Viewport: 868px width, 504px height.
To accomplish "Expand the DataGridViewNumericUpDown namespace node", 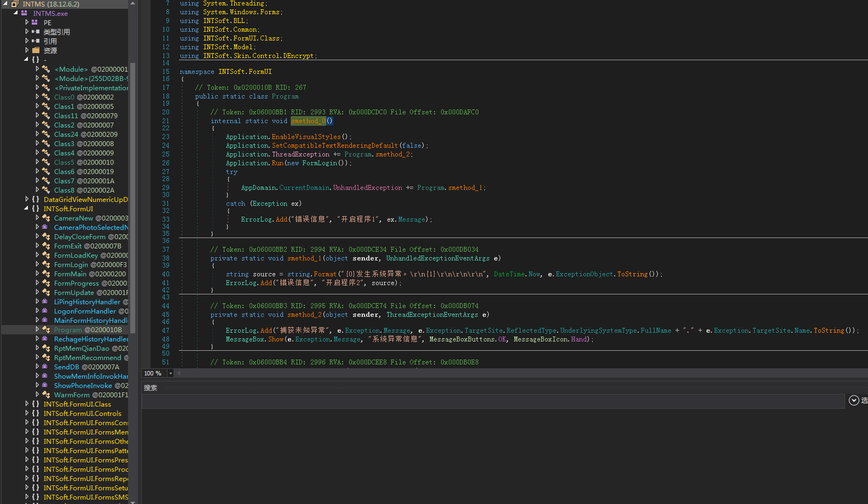I will coord(27,199).
